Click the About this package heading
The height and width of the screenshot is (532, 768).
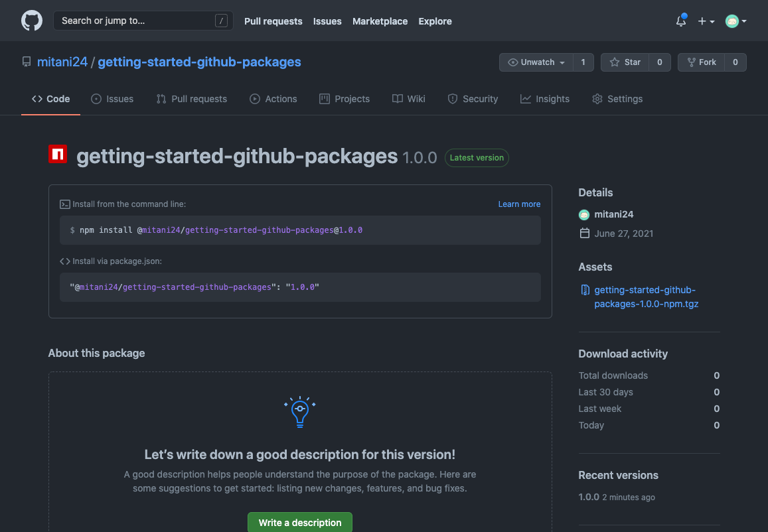click(96, 353)
